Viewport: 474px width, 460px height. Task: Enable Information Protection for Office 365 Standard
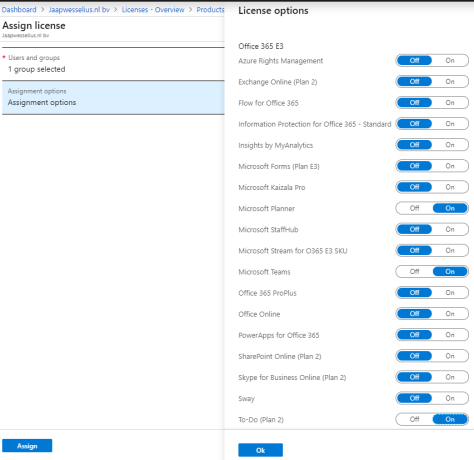(450, 124)
